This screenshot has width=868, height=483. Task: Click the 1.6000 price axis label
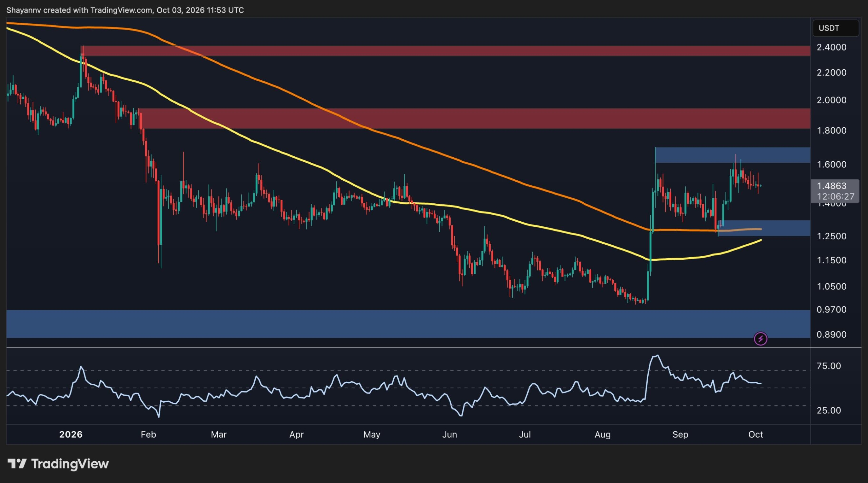[x=832, y=164]
